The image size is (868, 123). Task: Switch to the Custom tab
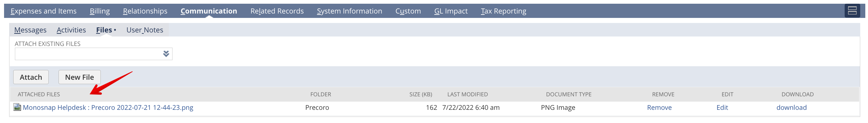pyautogui.click(x=408, y=11)
